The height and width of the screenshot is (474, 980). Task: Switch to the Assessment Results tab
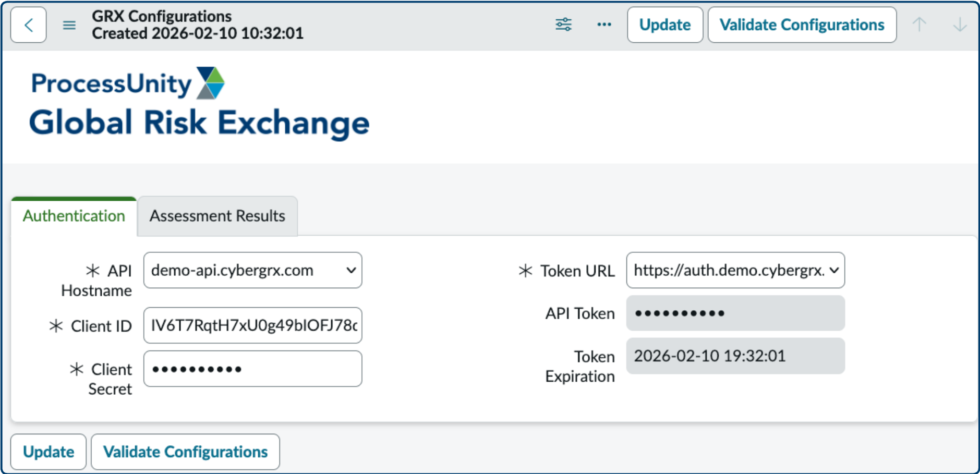[217, 216]
